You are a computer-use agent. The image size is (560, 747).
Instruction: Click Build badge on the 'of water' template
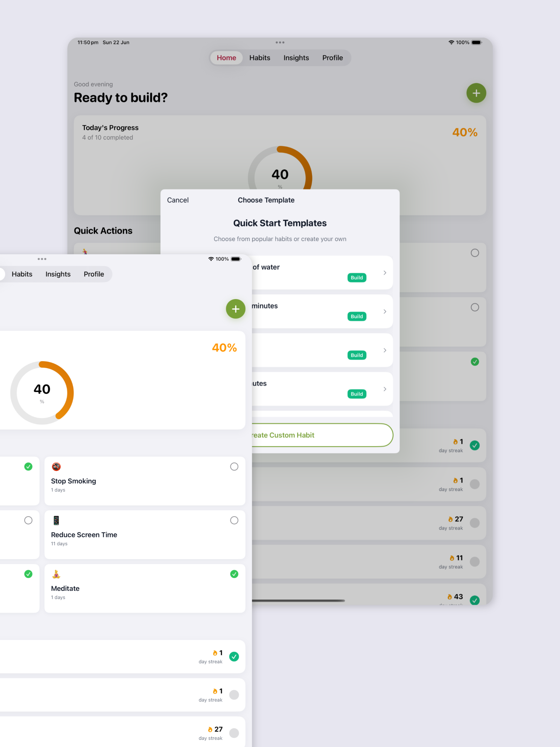[x=357, y=278]
